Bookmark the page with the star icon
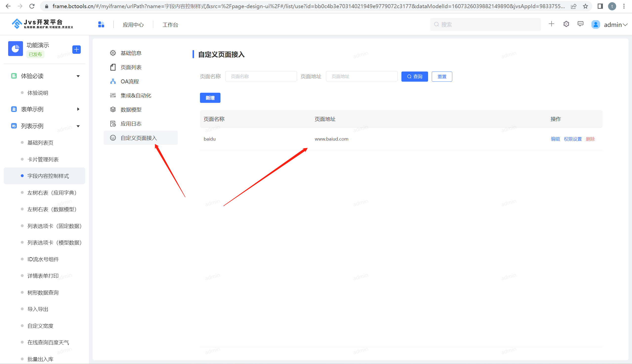Image resolution: width=632 pixels, height=364 pixels. tap(585, 6)
